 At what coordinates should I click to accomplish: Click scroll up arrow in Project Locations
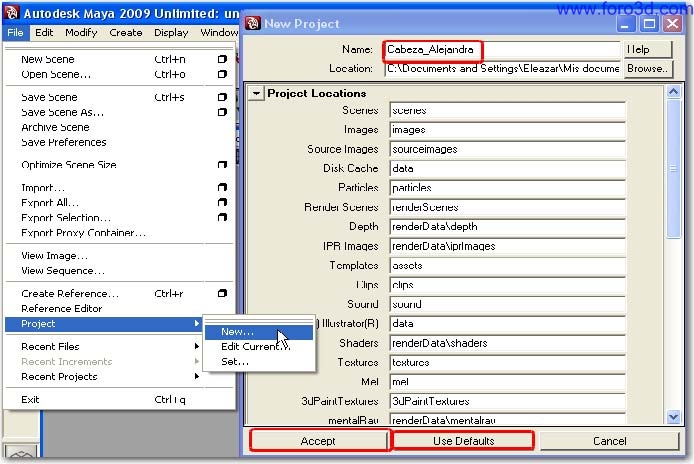673,92
